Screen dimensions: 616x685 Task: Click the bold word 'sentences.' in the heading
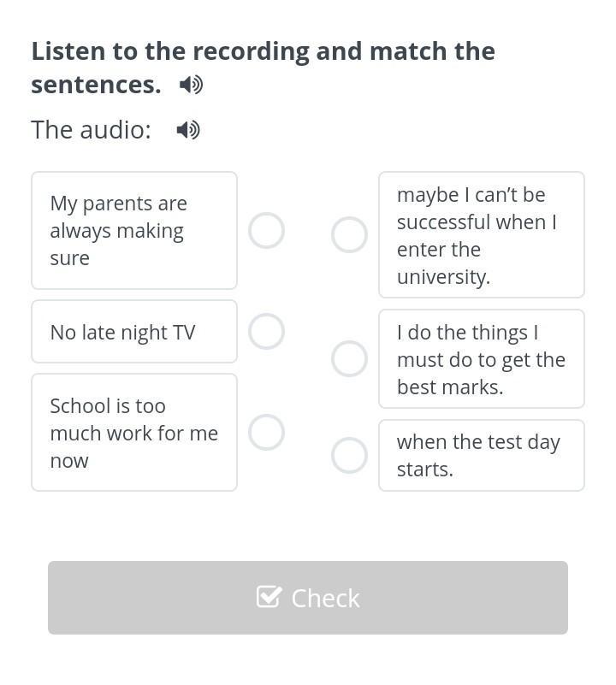pos(96,85)
